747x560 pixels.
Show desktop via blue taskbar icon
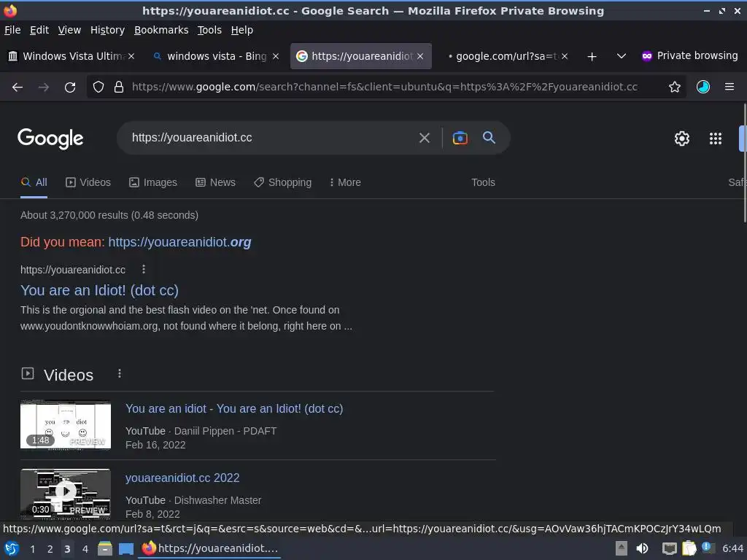click(x=125, y=549)
